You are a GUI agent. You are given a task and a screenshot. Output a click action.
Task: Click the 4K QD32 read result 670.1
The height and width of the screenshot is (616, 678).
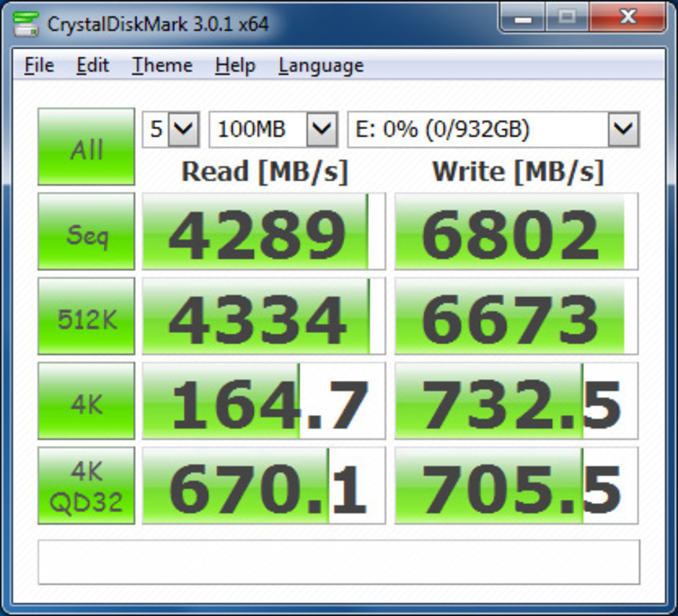click(264, 486)
